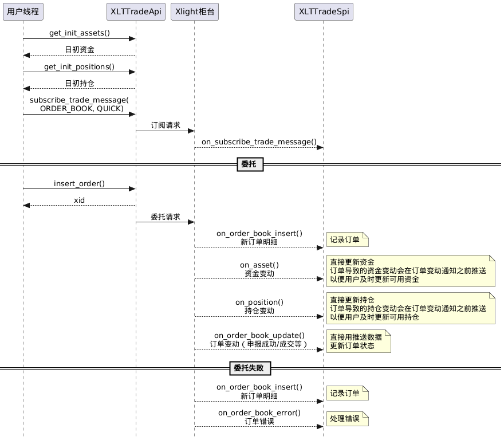
Task: Click the xid return label
Action: 80,201
